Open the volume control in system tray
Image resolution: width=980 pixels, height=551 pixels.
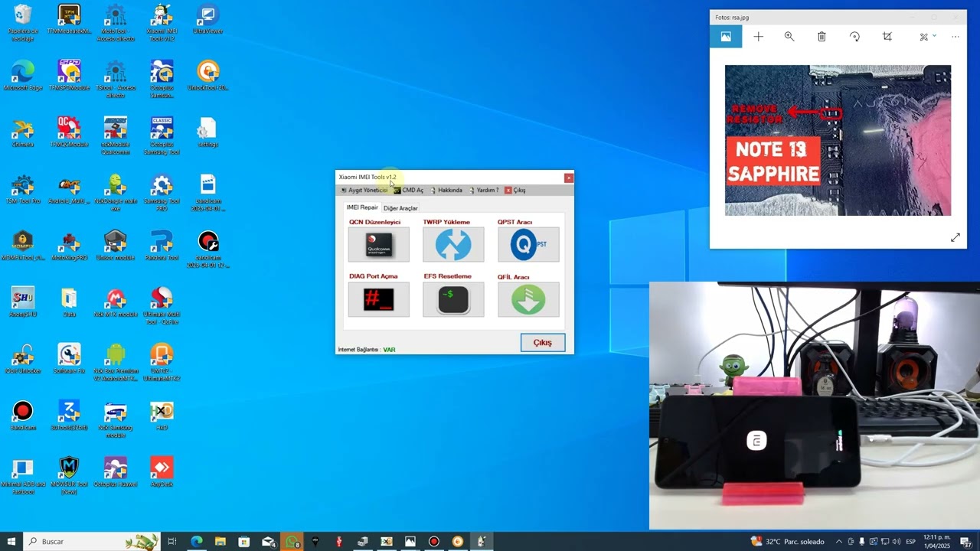coord(897,541)
